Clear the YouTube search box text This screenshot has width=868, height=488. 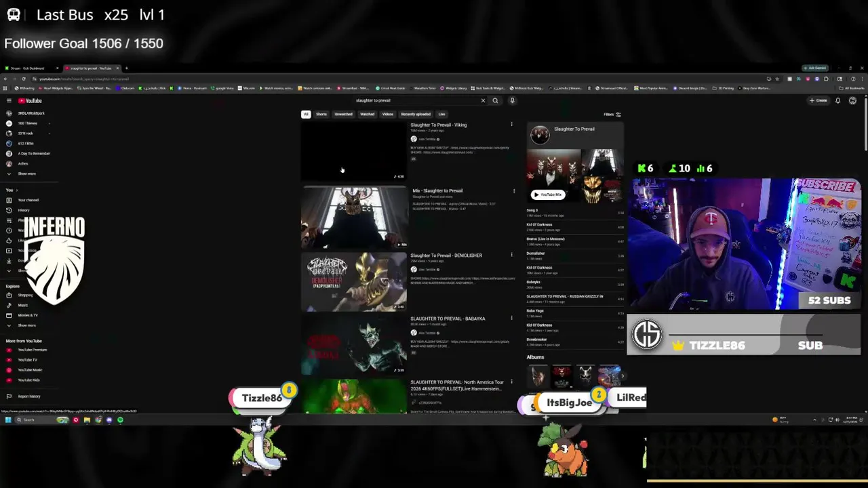coord(483,100)
